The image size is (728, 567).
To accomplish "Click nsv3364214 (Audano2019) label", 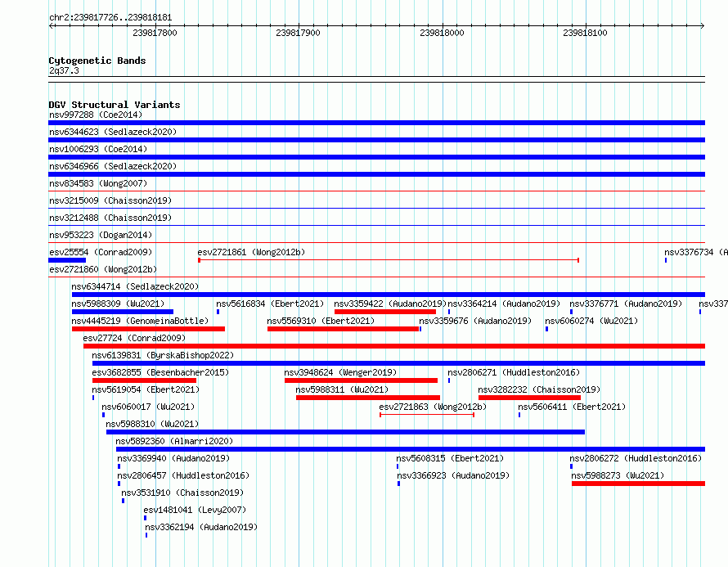I will tap(504, 304).
